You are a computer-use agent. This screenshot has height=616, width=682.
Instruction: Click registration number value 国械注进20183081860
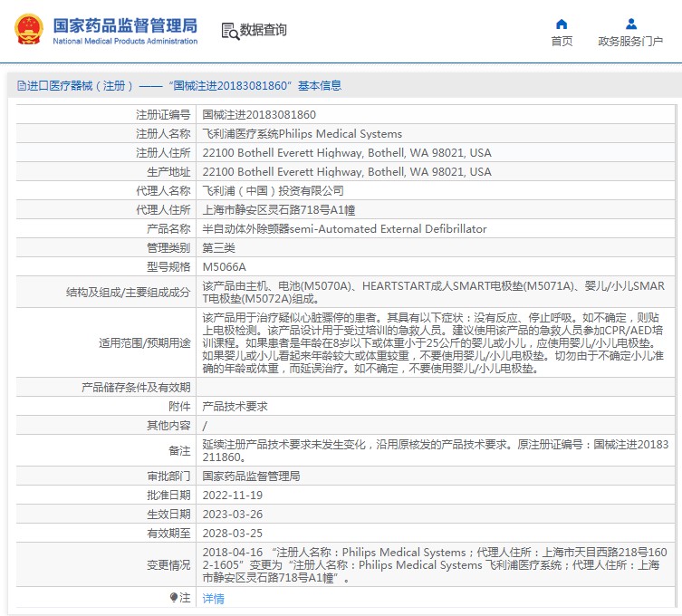pyautogui.click(x=259, y=115)
